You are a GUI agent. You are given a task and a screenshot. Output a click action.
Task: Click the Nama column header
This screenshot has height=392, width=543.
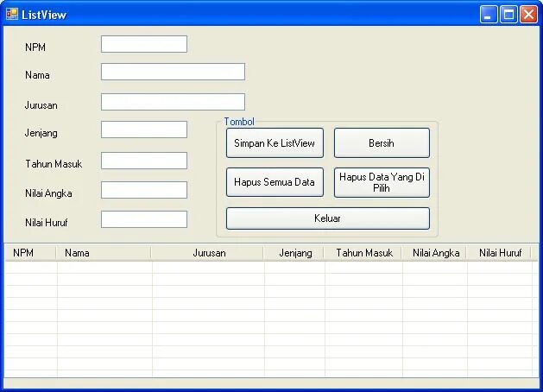(x=104, y=253)
